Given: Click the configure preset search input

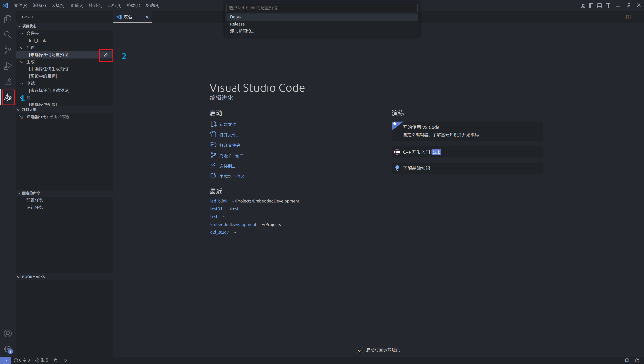Looking at the screenshot, I should [322, 8].
